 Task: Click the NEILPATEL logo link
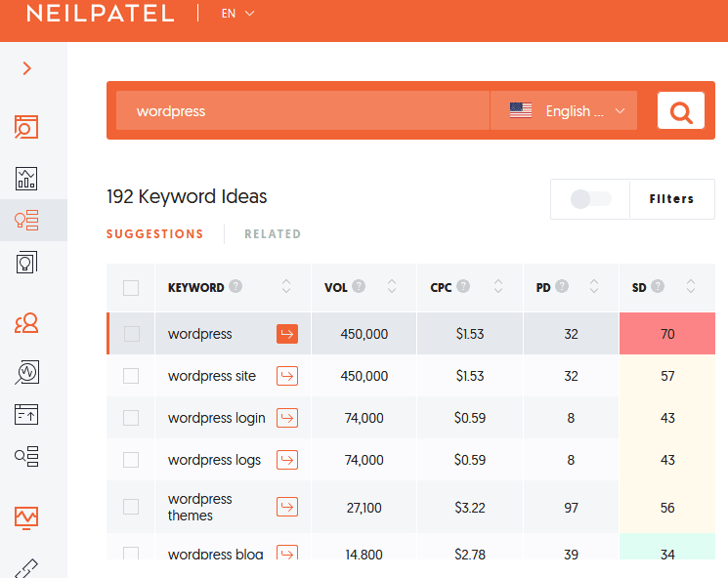click(x=101, y=13)
